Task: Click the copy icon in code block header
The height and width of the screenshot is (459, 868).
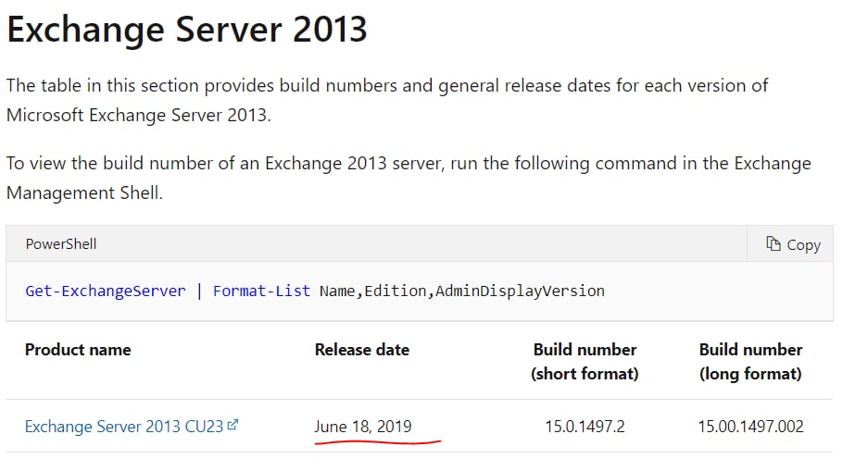Action: (x=773, y=244)
